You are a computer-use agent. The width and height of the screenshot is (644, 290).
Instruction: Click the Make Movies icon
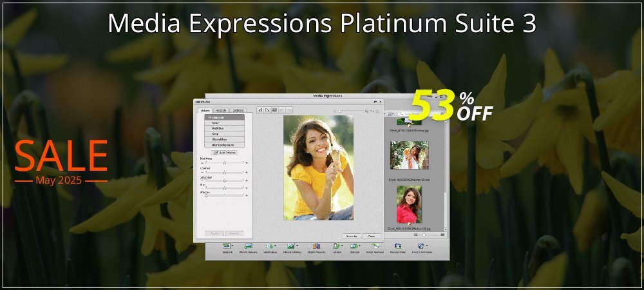(316, 246)
